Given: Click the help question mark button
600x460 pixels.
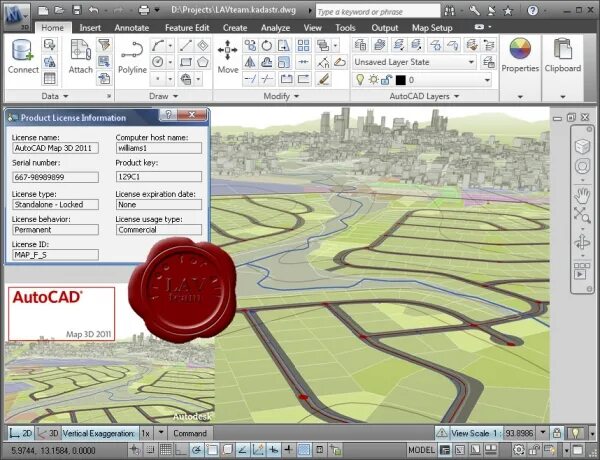Looking at the screenshot, I should (532, 10).
